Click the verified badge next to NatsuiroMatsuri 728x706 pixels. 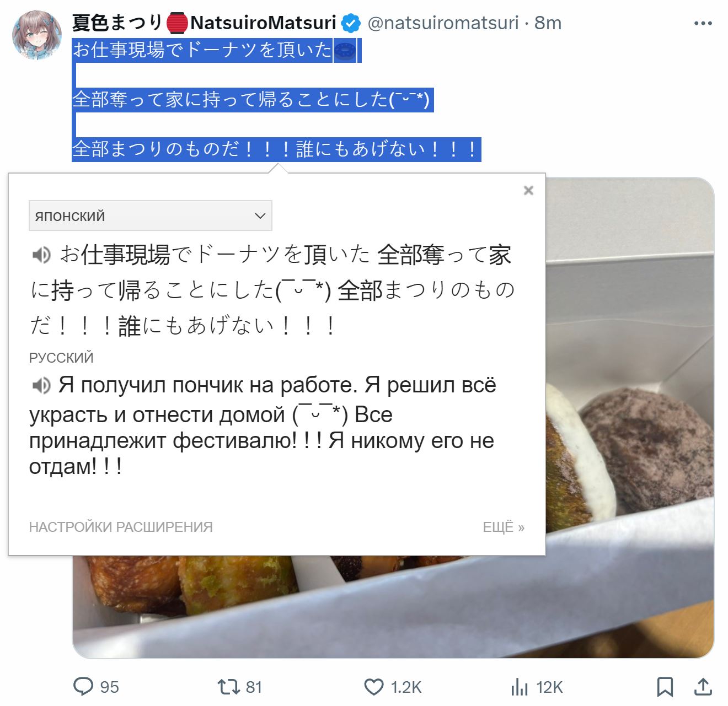[351, 23]
